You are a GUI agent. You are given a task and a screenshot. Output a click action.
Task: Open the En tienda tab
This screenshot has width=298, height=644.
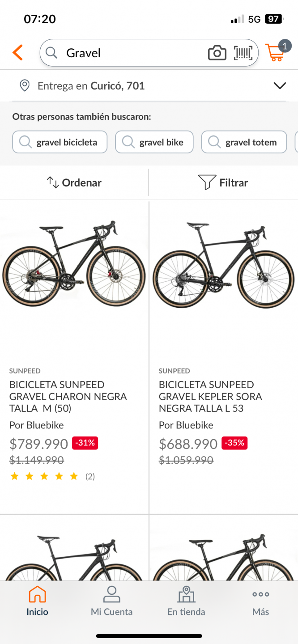186,602
